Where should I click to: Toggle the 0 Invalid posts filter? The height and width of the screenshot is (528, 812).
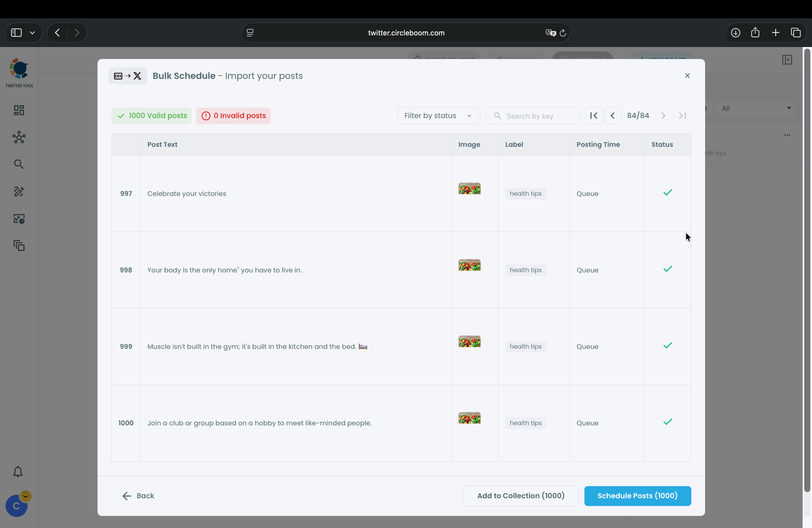[x=233, y=116]
